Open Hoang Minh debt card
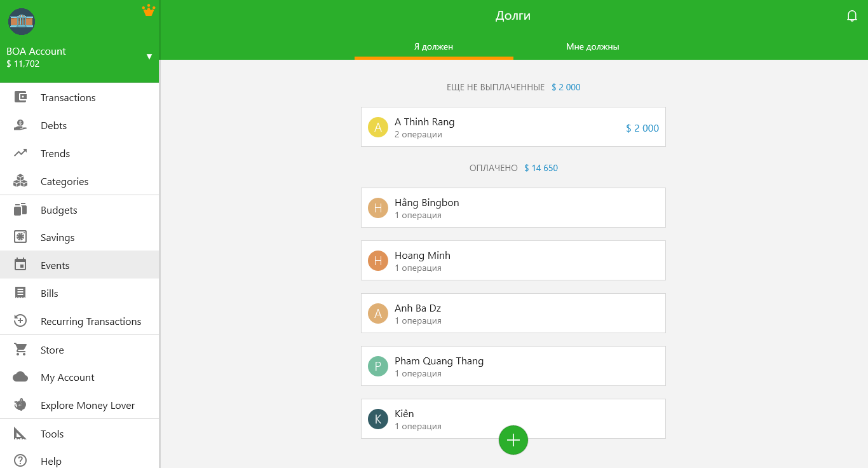The height and width of the screenshot is (468, 868). (x=513, y=261)
